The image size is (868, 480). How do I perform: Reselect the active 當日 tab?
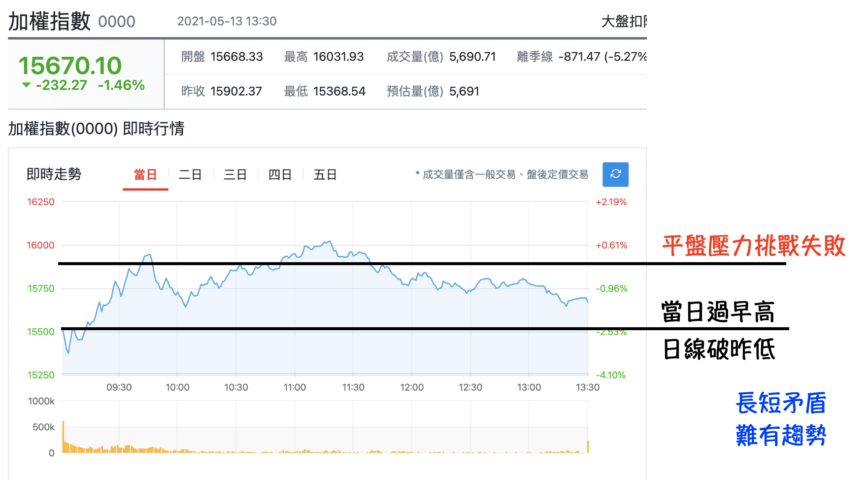click(x=145, y=174)
